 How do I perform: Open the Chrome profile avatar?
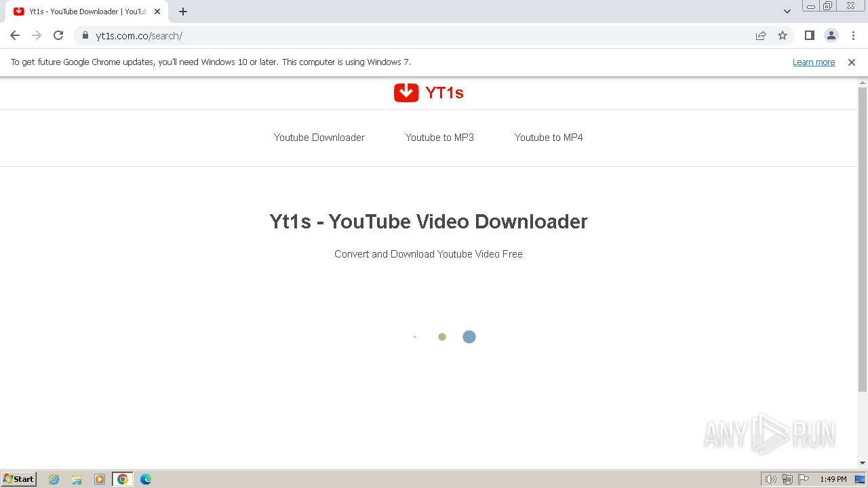tap(831, 35)
